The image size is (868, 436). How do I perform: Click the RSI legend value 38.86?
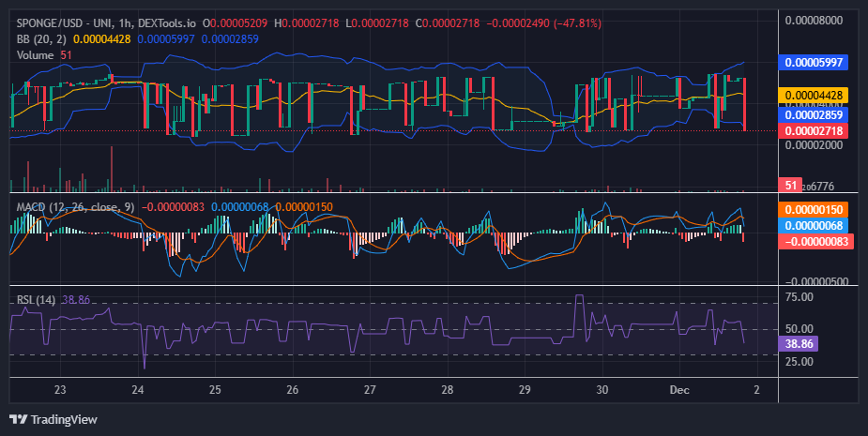76,300
